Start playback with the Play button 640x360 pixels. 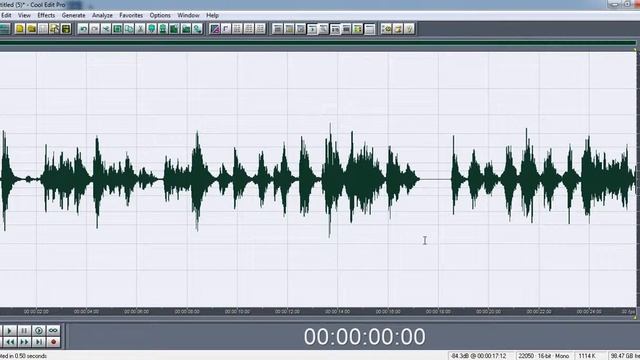click(10, 330)
